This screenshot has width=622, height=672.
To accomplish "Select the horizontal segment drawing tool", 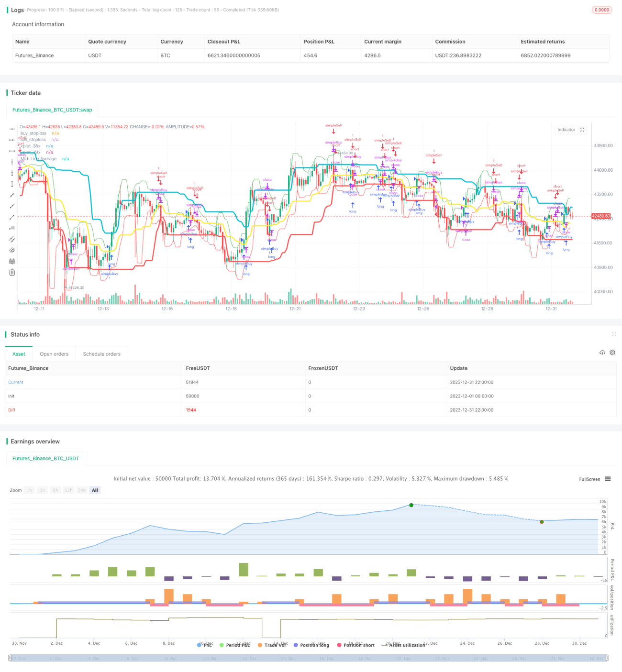I will coord(12,151).
